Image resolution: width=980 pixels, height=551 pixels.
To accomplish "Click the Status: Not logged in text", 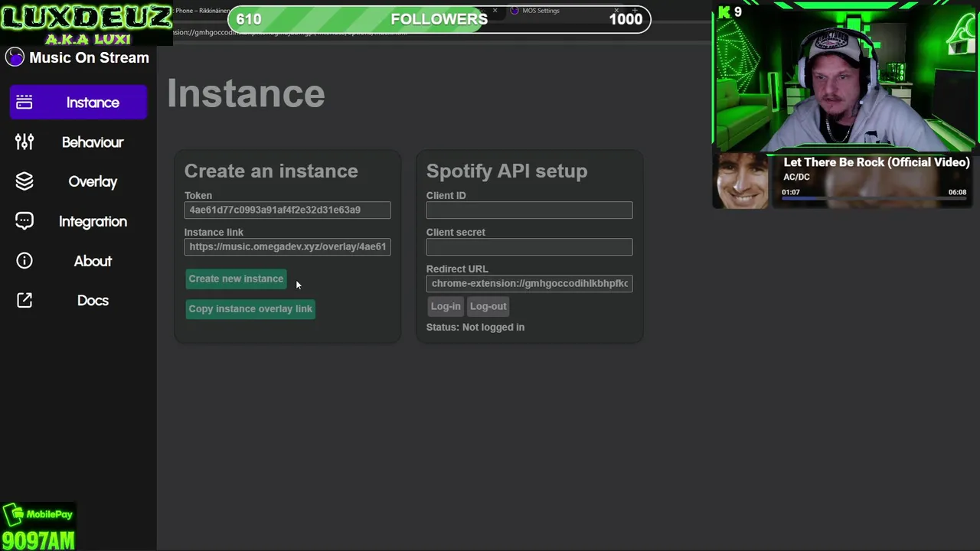I will tap(475, 327).
